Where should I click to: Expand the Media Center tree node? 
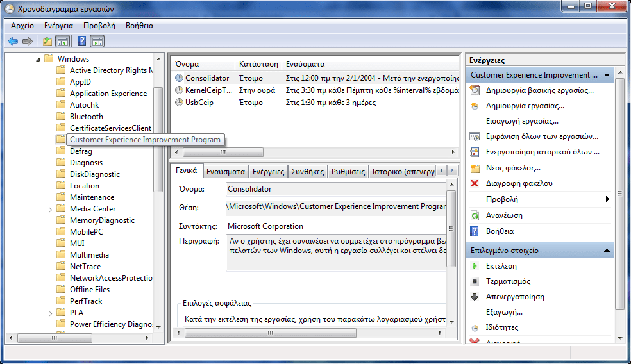pyautogui.click(x=51, y=209)
